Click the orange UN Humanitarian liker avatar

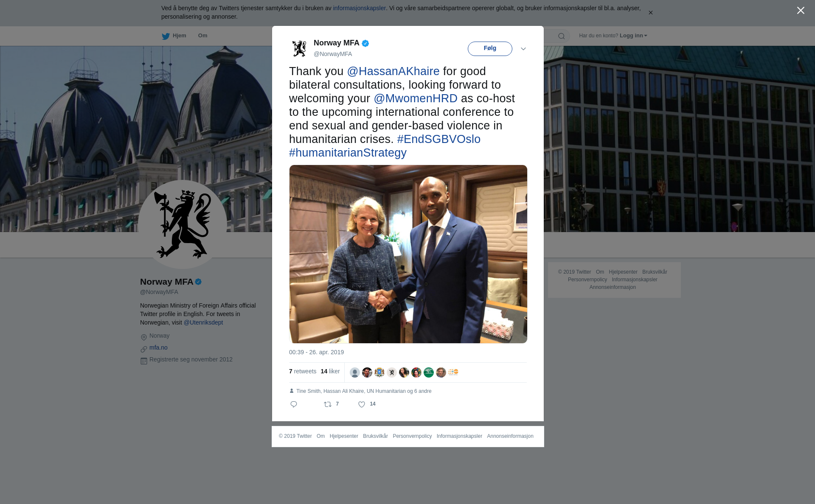[x=453, y=372]
